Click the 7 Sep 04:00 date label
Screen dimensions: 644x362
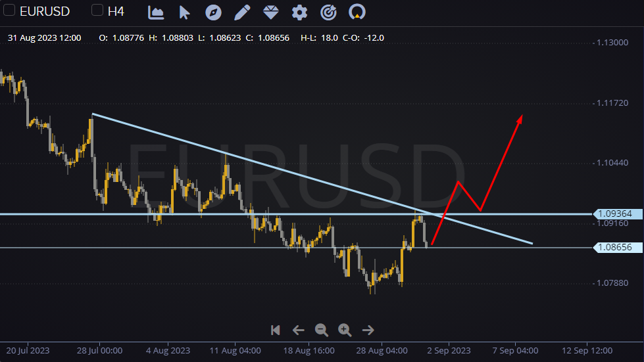tap(516, 351)
